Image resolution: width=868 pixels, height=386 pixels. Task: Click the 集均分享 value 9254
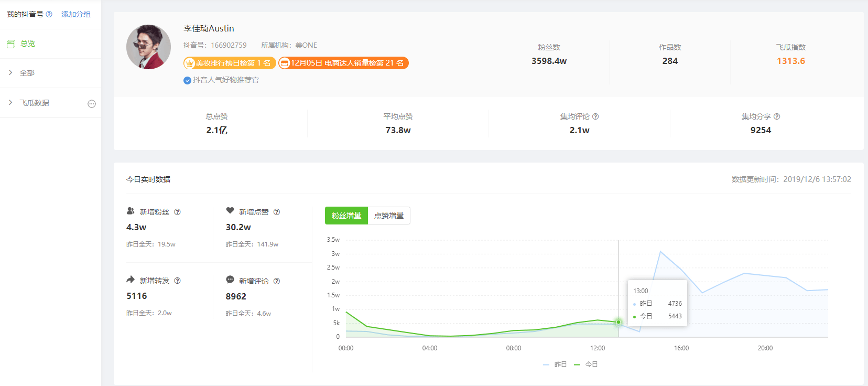(x=761, y=130)
